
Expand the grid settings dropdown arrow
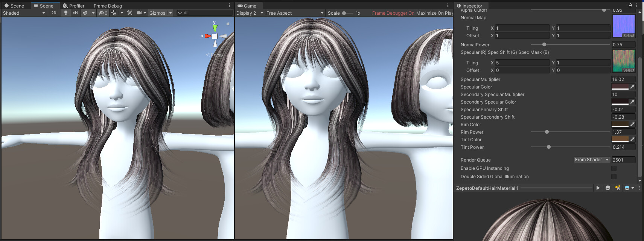[122, 13]
